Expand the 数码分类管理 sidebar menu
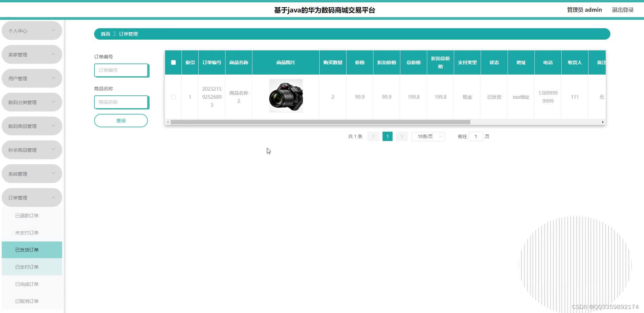Viewport: 644px width, 313px height. pos(32,102)
